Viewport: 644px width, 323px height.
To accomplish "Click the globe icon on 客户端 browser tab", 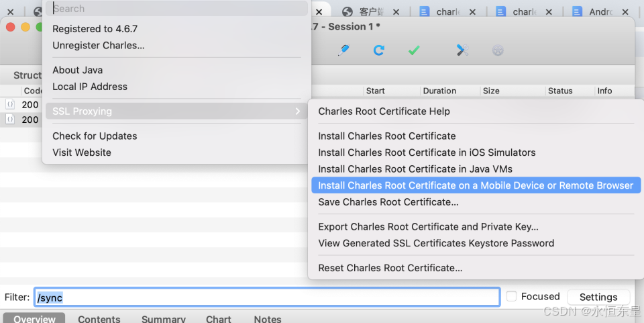I will click(347, 12).
